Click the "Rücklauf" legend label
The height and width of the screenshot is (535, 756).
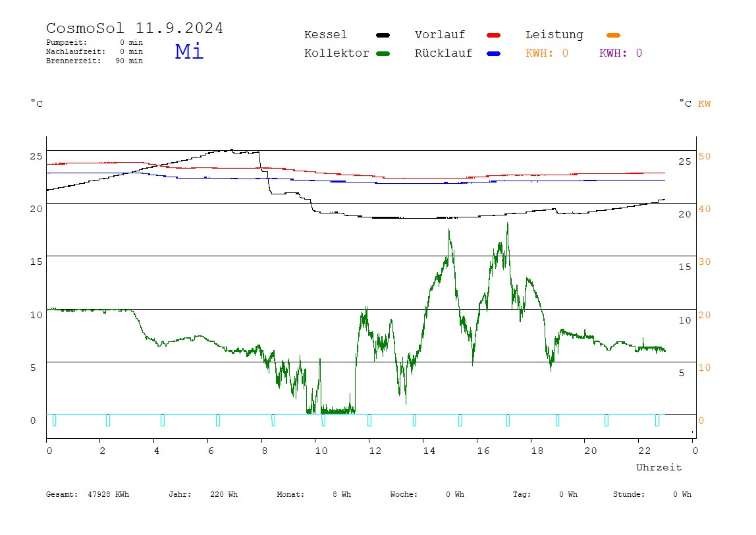pos(444,53)
